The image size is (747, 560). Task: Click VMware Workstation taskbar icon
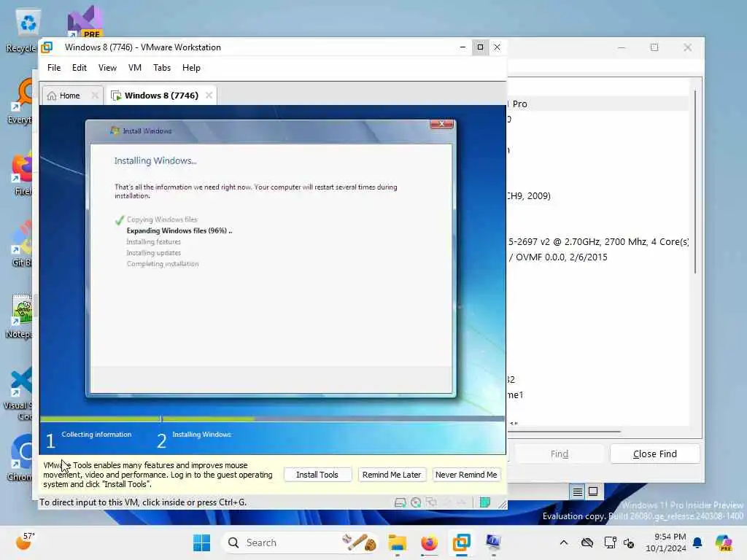pos(461,542)
